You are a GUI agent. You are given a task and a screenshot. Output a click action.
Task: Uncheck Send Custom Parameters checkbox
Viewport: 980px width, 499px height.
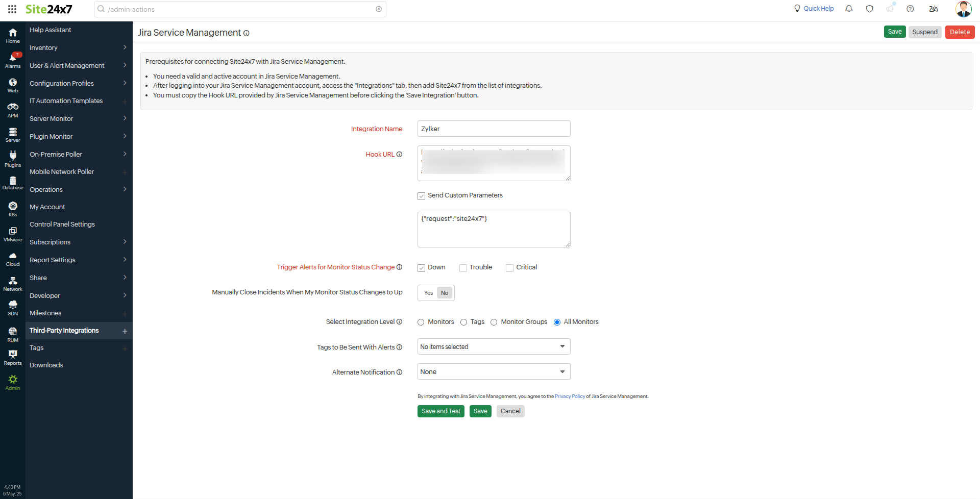(421, 196)
